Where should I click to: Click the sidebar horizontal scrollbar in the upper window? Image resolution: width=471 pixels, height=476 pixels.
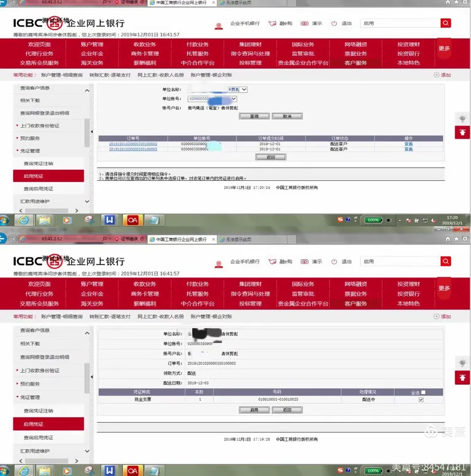click(46, 210)
